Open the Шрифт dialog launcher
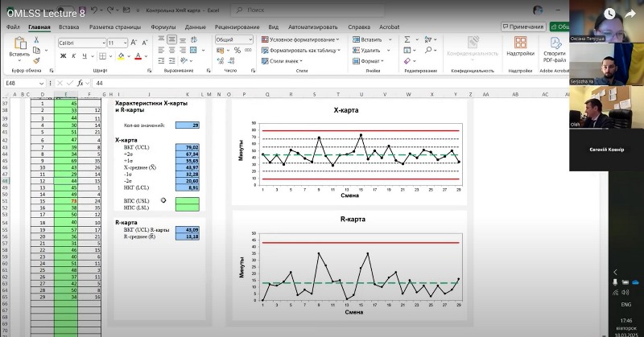Image resolution: width=644 pixels, height=337 pixels. point(149,71)
